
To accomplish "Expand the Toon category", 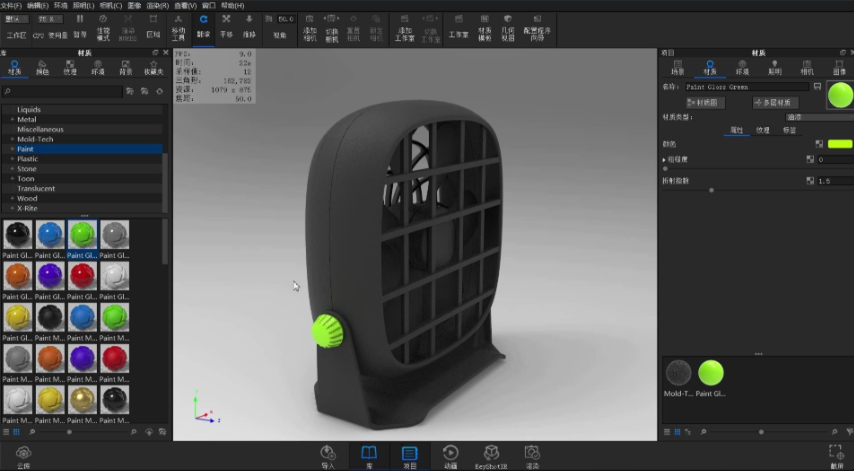I will point(12,179).
